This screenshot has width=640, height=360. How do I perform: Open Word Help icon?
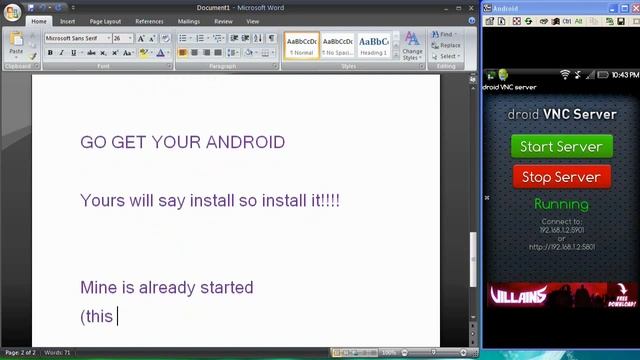click(x=472, y=20)
